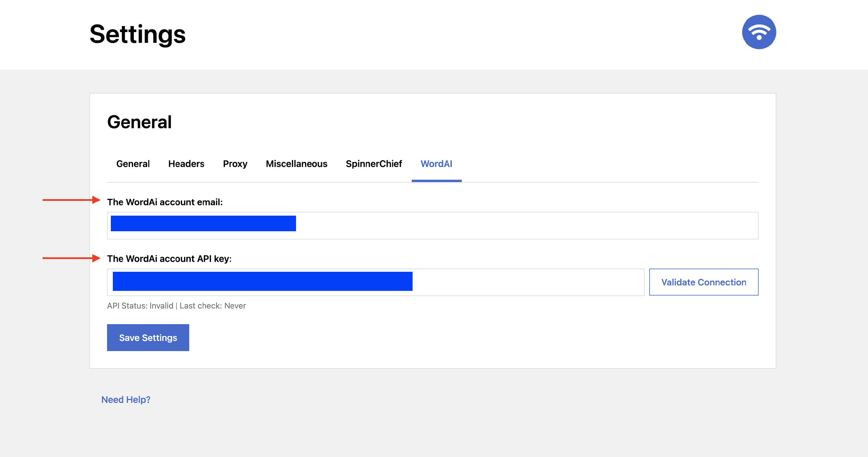The height and width of the screenshot is (457, 868).
Task: Click the WordAi account API key label
Action: pos(169,259)
